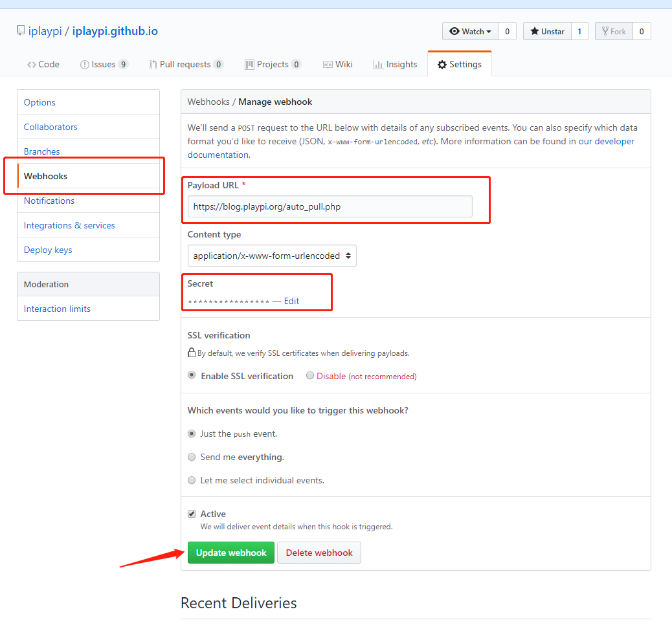Open the Wiki tab
Screen dimensions: 672x627
click(338, 64)
